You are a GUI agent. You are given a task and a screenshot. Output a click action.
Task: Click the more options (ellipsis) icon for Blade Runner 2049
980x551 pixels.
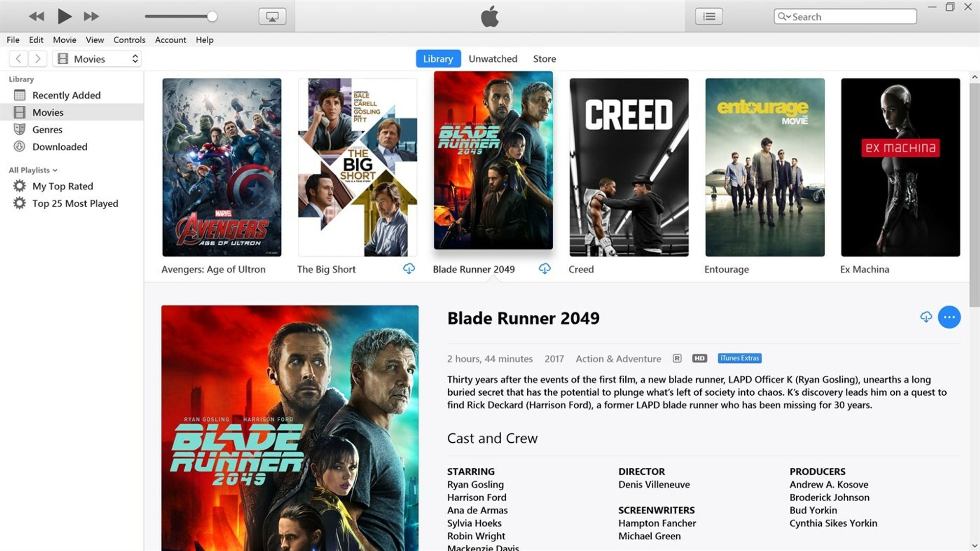tap(949, 316)
